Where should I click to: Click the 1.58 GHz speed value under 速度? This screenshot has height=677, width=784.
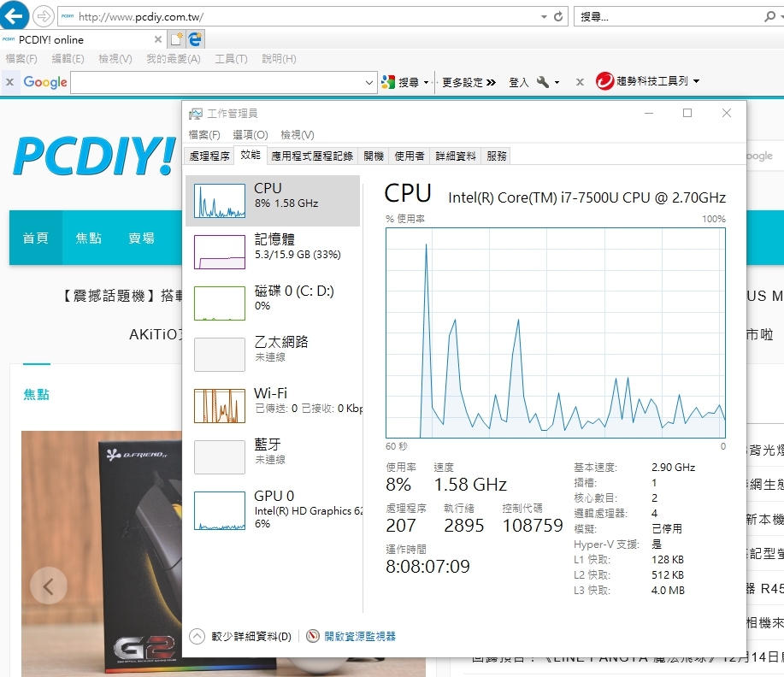point(470,485)
